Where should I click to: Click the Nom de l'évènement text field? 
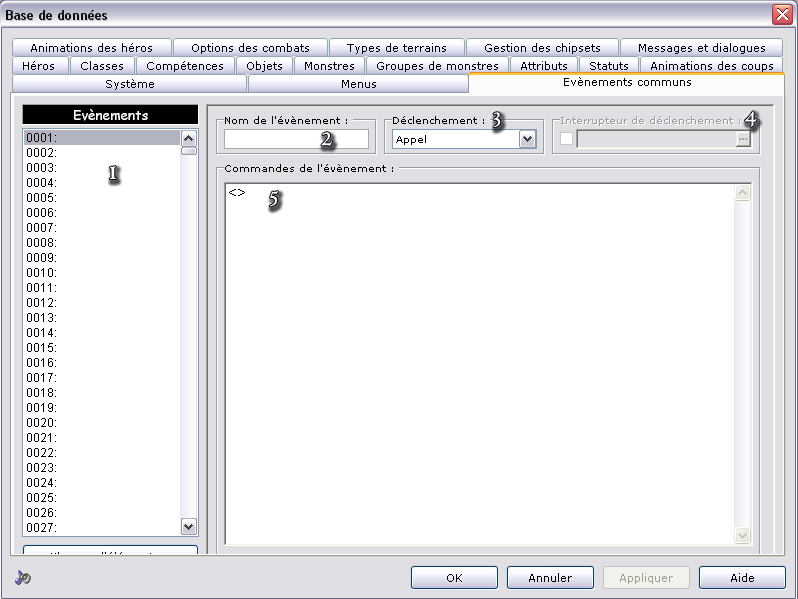[x=296, y=139]
